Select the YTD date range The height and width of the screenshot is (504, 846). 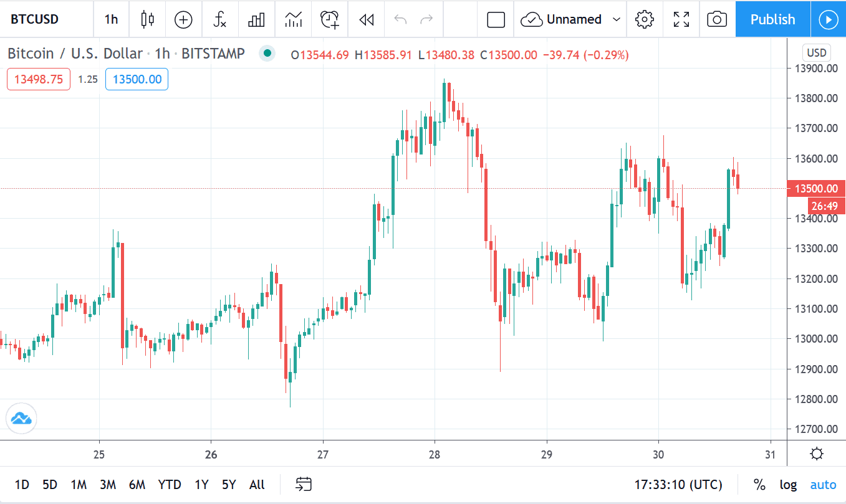170,485
